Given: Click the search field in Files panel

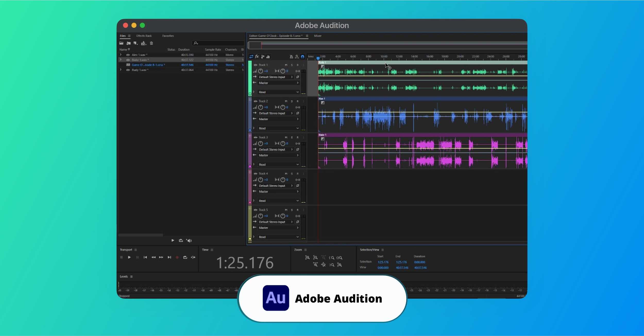Looking at the screenshot, I should [218, 43].
